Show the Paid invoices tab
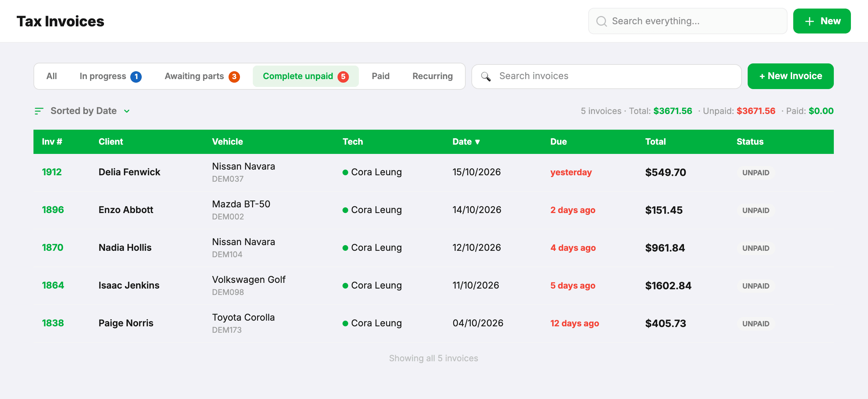 tap(381, 76)
